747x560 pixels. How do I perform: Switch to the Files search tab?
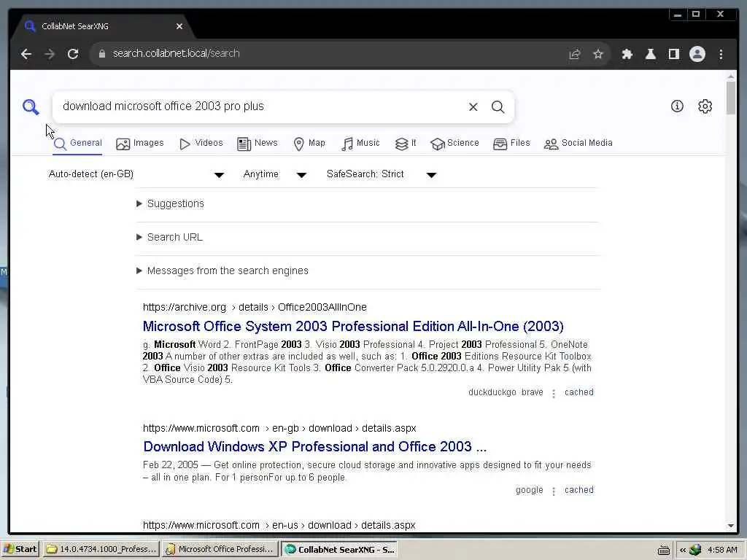511,144
